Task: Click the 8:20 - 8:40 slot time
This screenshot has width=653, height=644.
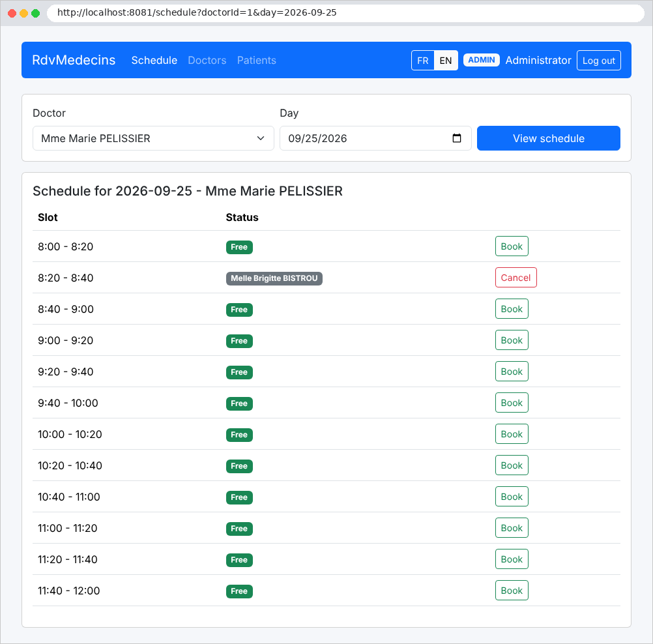Action: click(x=65, y=278)
